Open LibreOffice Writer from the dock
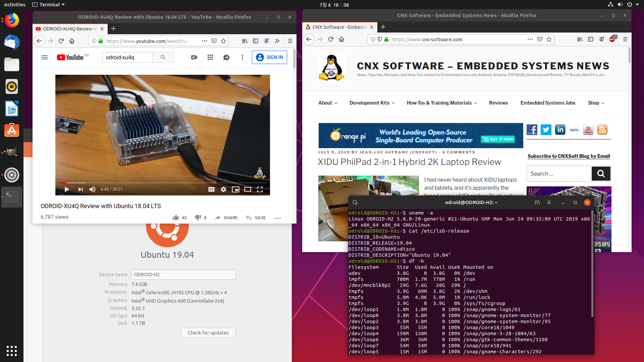Screen dimensions: 644x362 pos(12,109)
